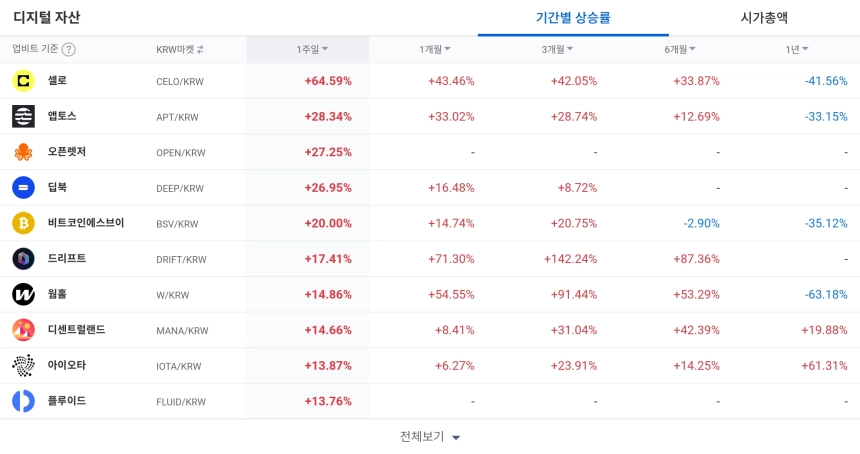Image resolution: width=860 pixels, height=454 pixels.
Task: Sort by the 1년 column
Action: click(797, 49)
